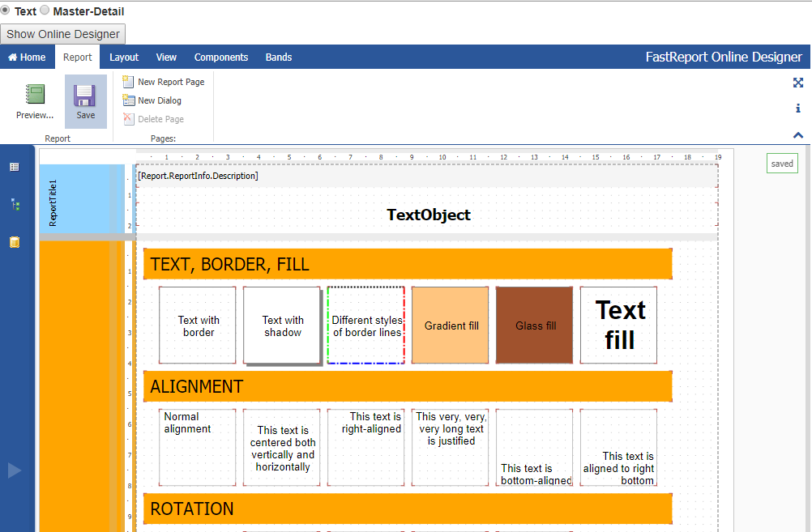Select the TextObject title text
The image size is (812, 532).
[428, 215]
